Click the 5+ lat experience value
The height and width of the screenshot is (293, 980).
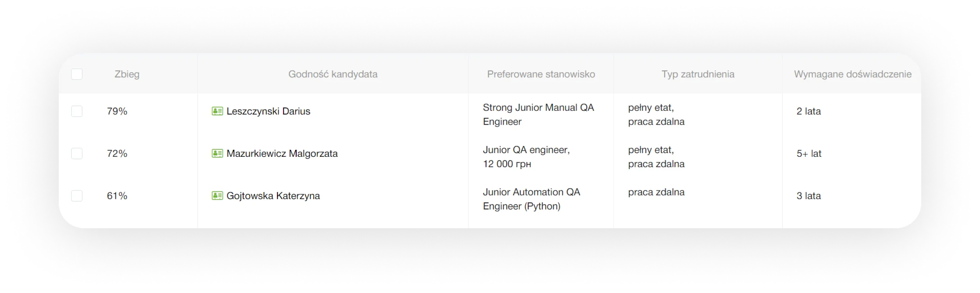click(x=809, y=153)
